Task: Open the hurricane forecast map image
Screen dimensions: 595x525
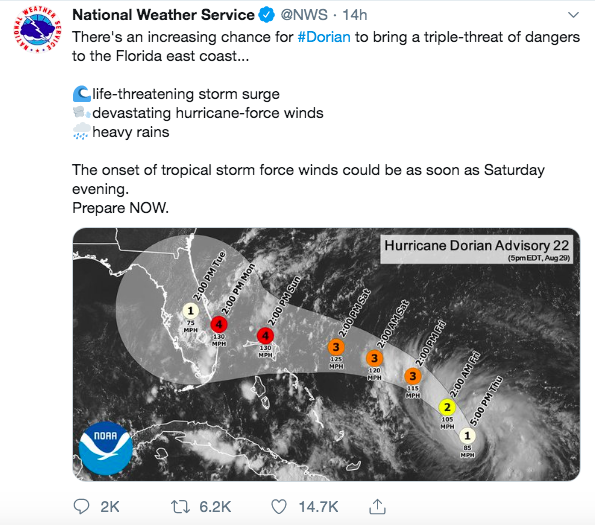Action: click(x=326, y=354)
